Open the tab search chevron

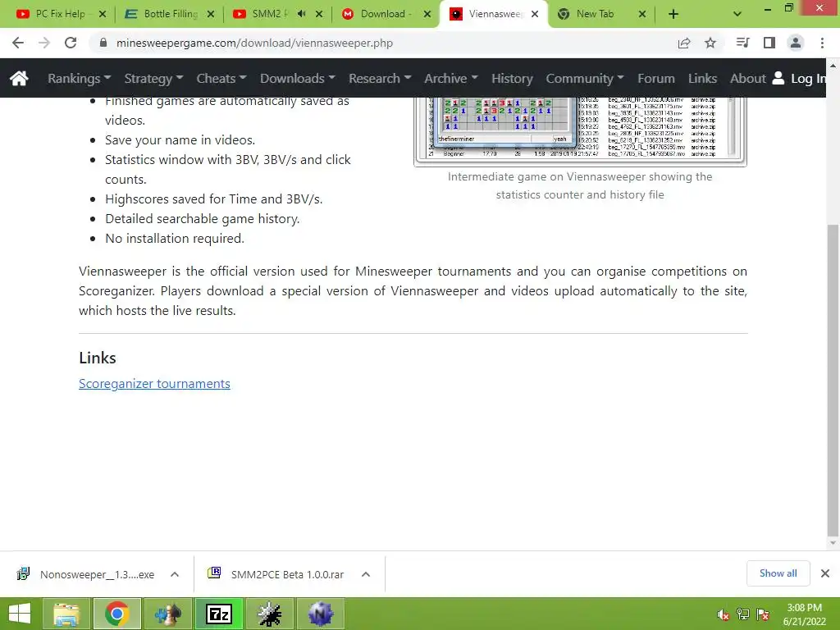coord(737,15)
